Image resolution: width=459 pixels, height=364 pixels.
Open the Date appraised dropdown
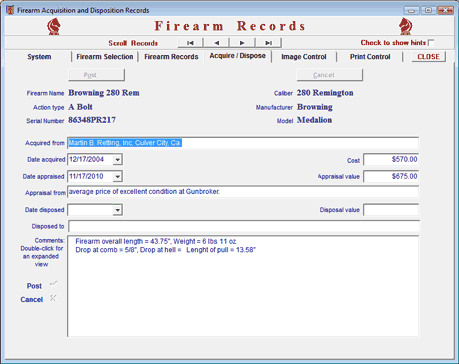click(x=117, y=176)
